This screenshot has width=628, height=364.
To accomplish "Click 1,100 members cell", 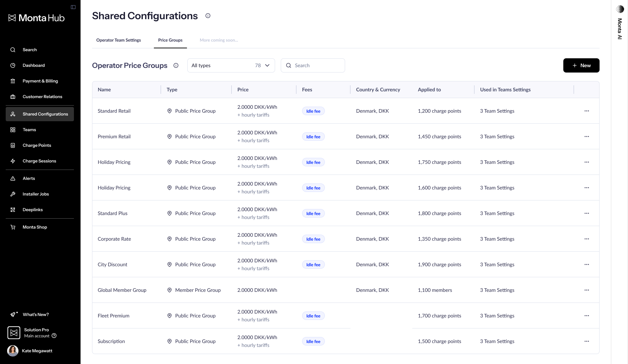I will click(x=435, y=290).
